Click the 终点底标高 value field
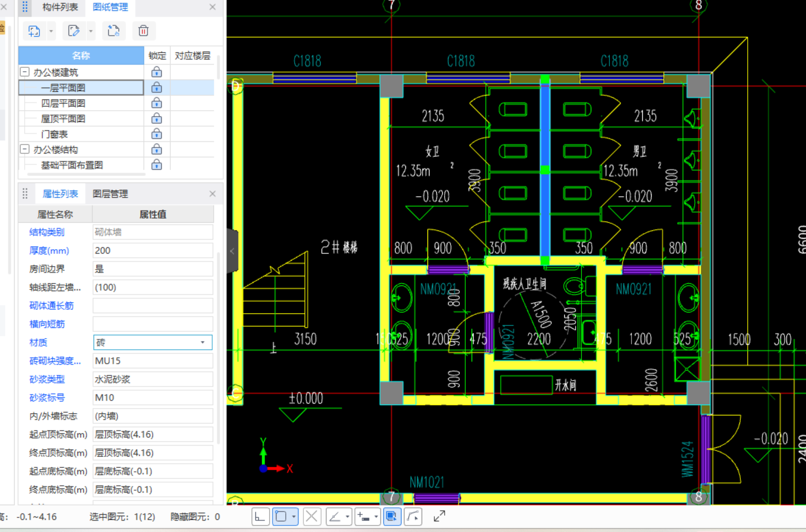 [x=153, y=489]
